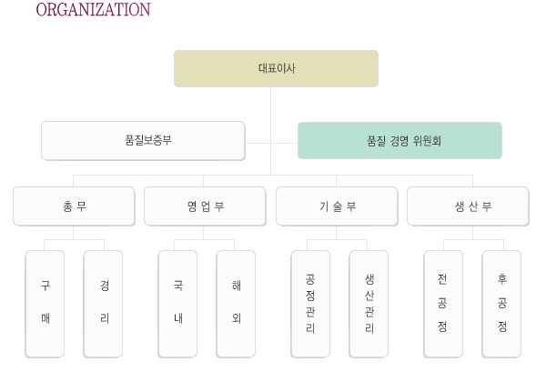Click the 국내 vertical box
Viewport: 536px width, 392px height.
click(x=177, y=304)
